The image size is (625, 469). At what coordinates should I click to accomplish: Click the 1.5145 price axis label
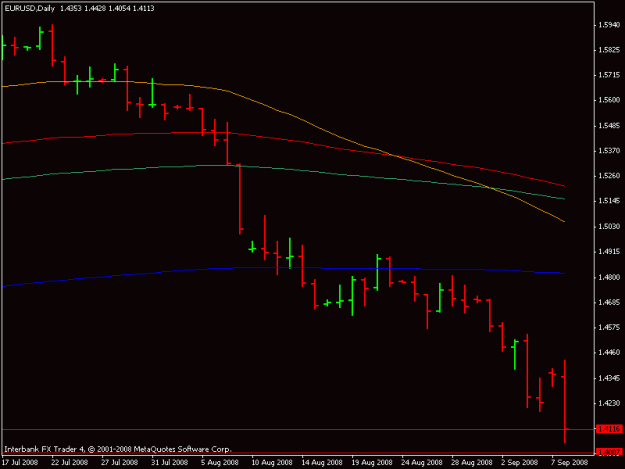tap(609, 201)
